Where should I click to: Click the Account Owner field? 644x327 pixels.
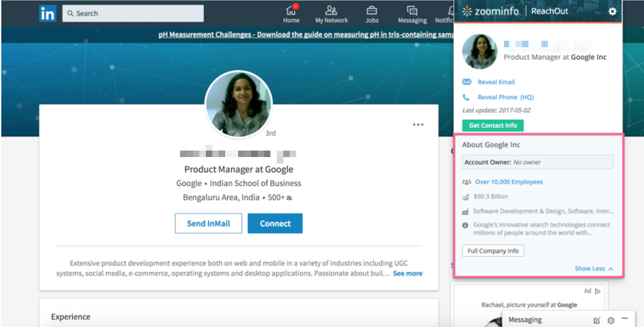538,162
